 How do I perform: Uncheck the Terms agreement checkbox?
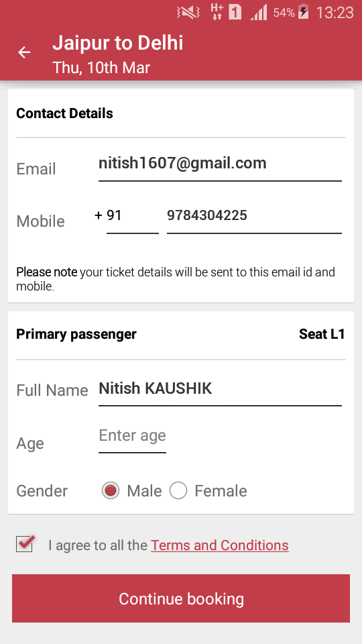(25, 543)
